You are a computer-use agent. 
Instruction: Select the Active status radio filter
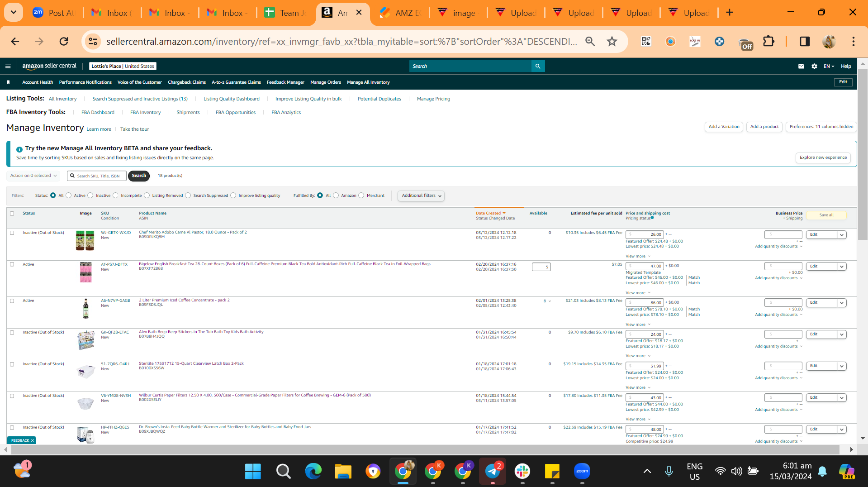(69, 196)
